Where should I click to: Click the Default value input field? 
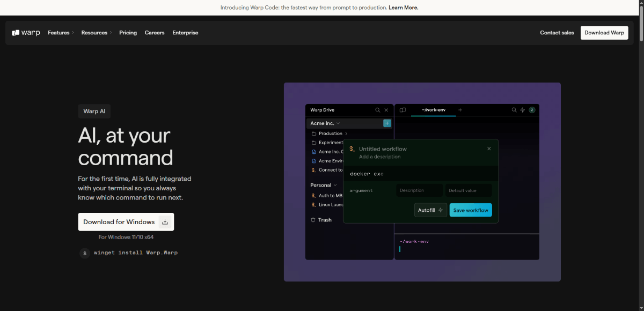pyautogui.click(x=469, y=190)
